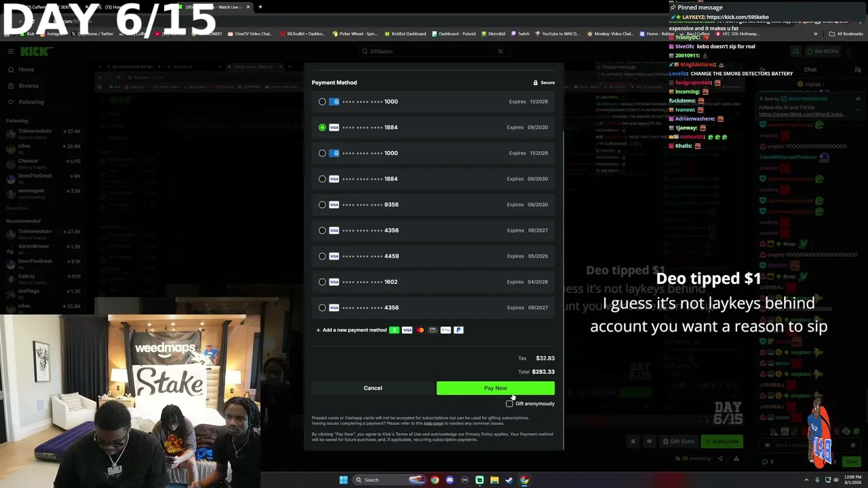Open Steam from the taskbar
This screenshot has height=488, width=868.
coord(509,480)
